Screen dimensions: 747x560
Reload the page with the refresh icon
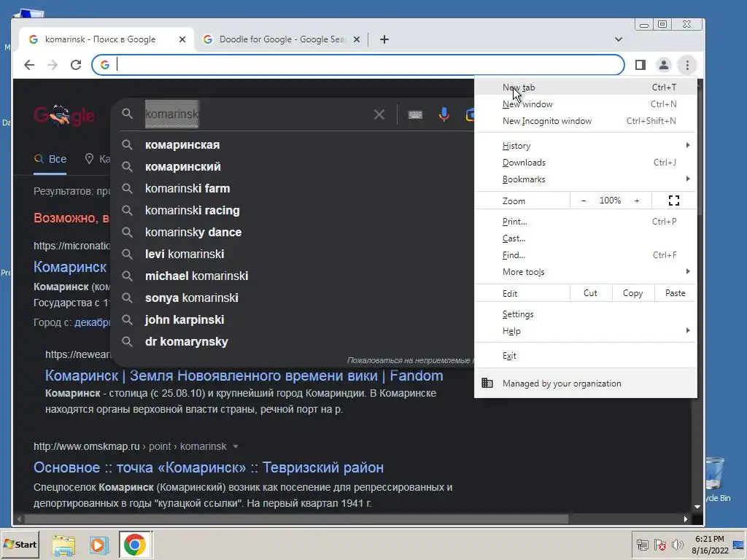[x=76, y=65]
